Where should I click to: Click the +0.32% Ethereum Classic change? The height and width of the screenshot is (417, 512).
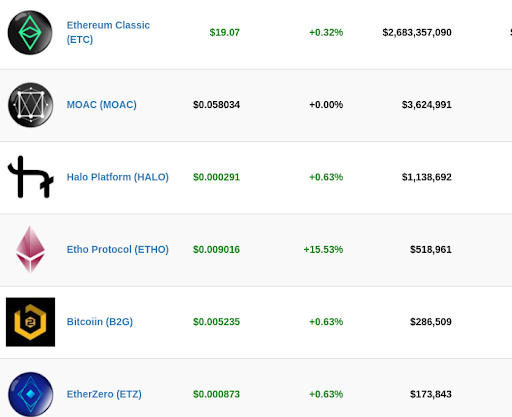(326, 32)
